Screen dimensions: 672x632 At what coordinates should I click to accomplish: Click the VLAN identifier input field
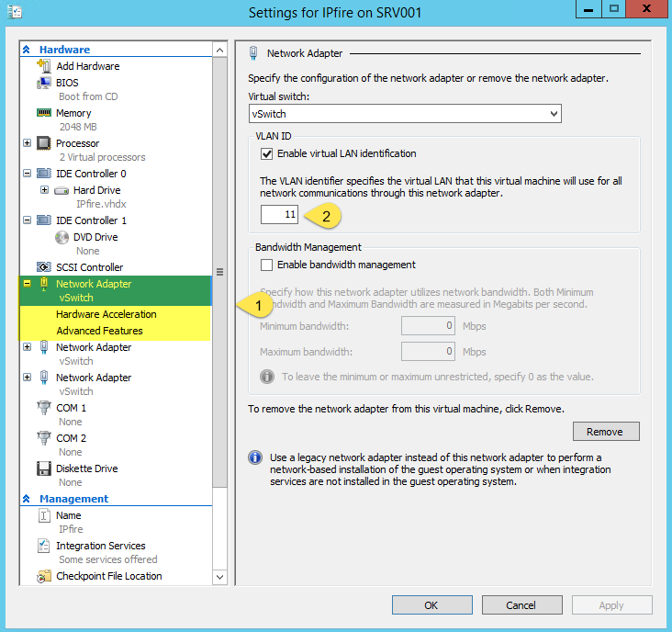tap(279, 215)
